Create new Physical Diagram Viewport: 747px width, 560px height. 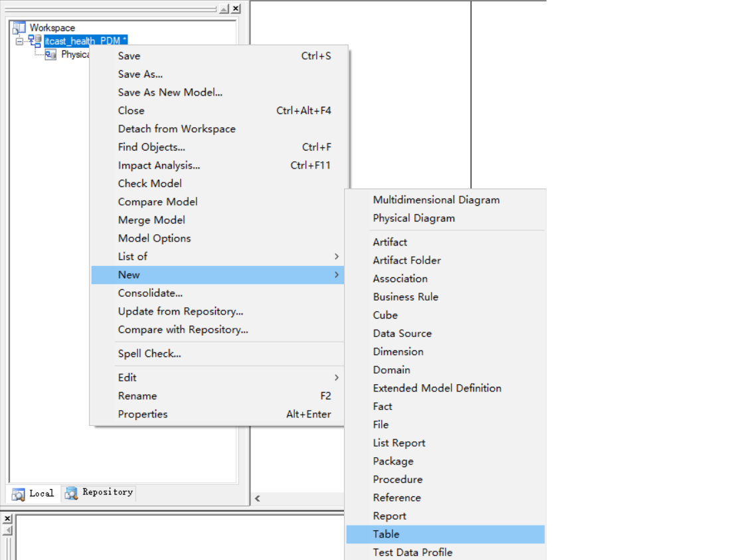tap(446, 218)
